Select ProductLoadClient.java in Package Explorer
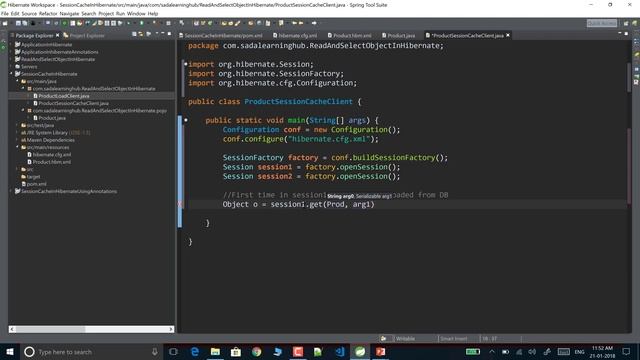The height and width of the screenshot is (360, 640). click(x=64, y=96)
